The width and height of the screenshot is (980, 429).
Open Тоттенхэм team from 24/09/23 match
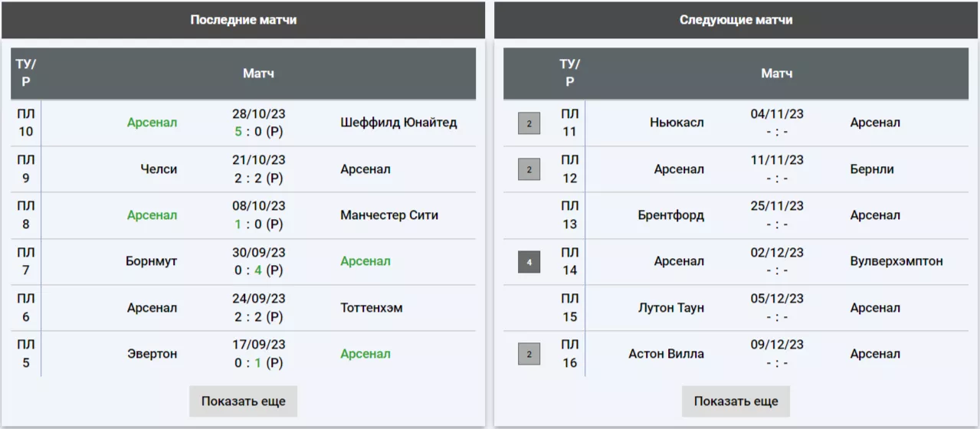(x=372, y=308)
